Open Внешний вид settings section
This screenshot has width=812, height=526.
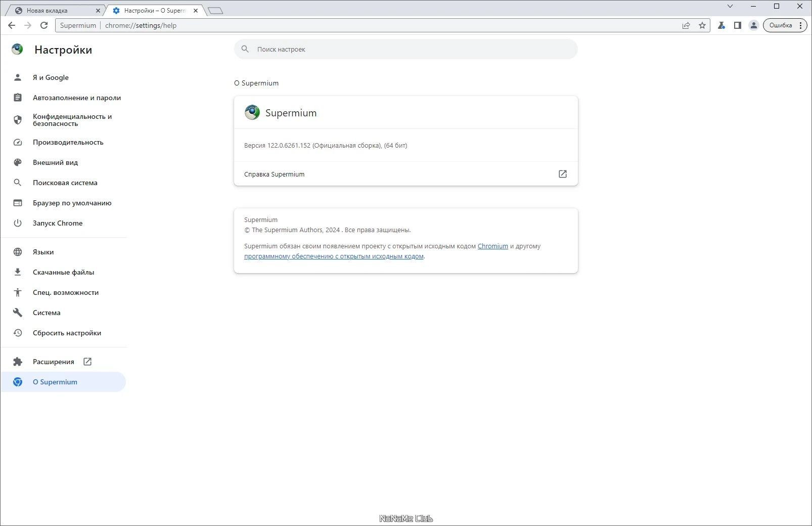(63, 162)
